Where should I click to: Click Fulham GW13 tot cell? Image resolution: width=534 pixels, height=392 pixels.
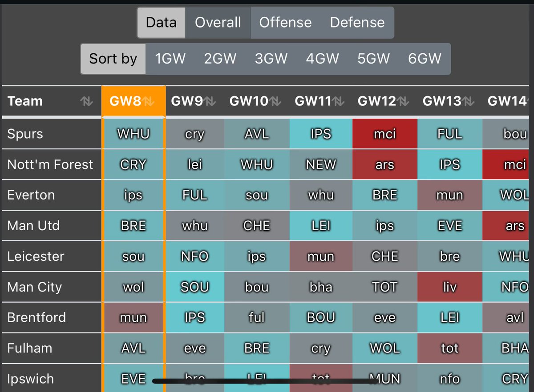pyautogui.click(x=450, y=348)
